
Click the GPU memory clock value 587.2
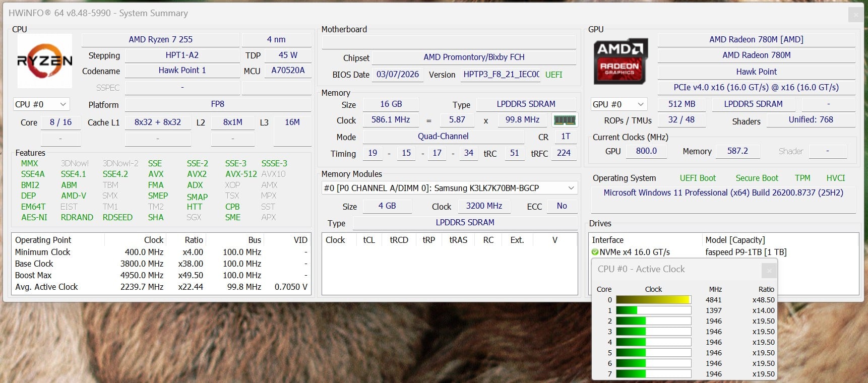coord(737,151)
